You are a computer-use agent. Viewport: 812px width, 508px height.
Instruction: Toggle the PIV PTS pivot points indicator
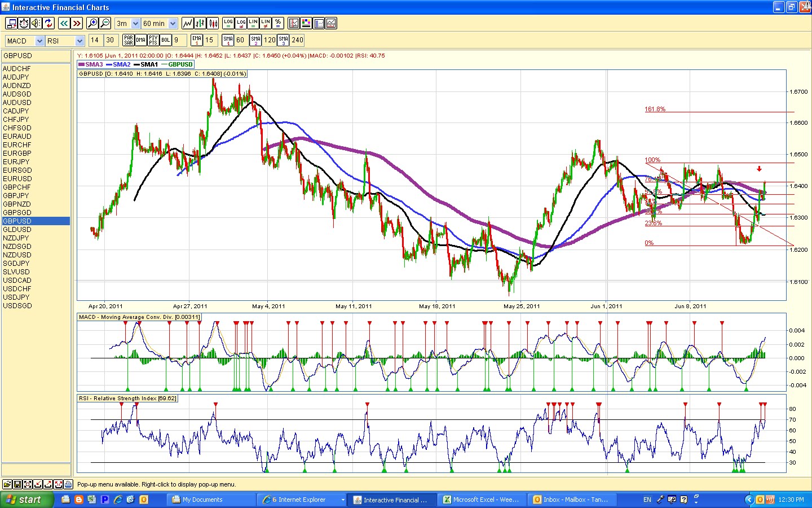153,40
